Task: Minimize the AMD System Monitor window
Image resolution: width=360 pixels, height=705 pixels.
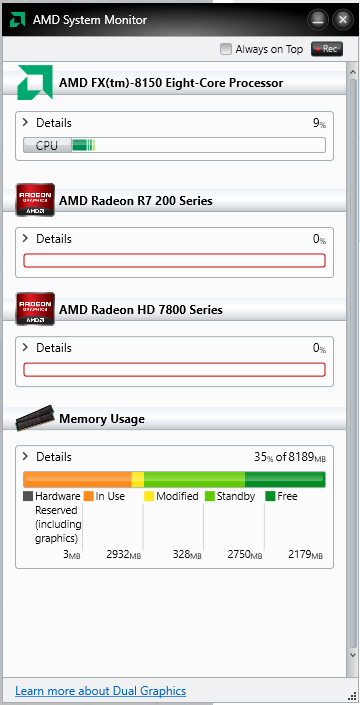Action: (x=318, y=20)
